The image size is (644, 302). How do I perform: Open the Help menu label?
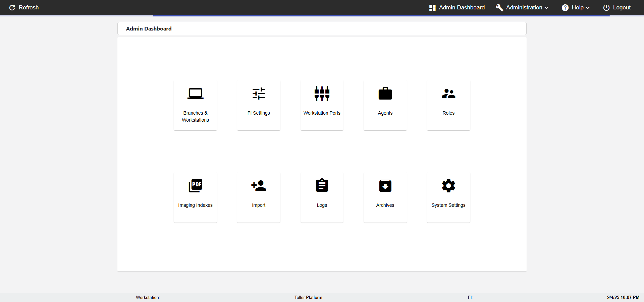click(578, 7)
